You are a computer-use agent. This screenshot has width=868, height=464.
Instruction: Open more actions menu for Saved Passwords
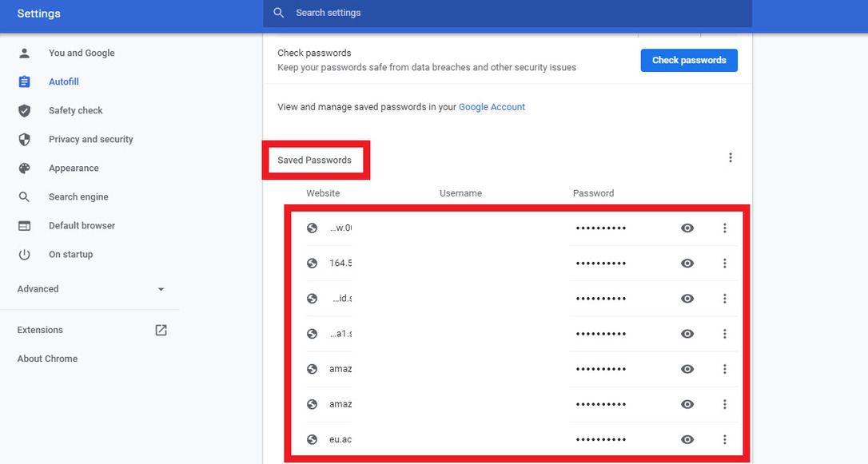point(730,158)
